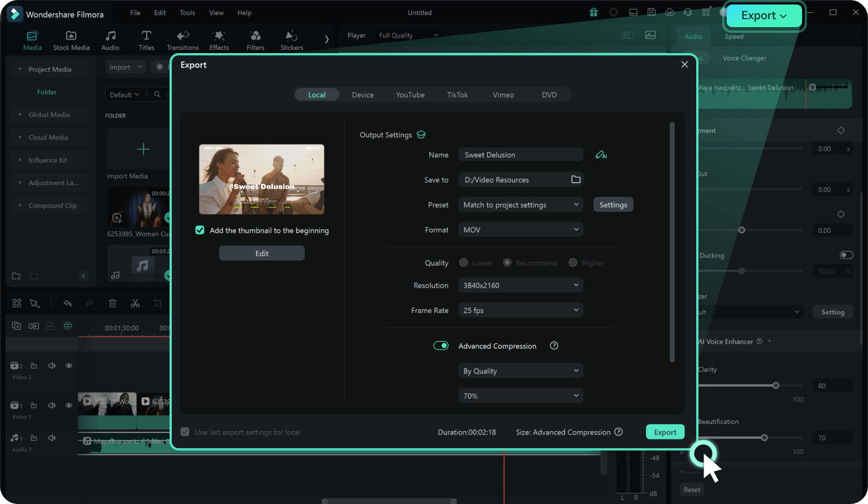Select the Lower quality radio button
Viewport: 868px width, 504px height.
click(x=463, y=263)
